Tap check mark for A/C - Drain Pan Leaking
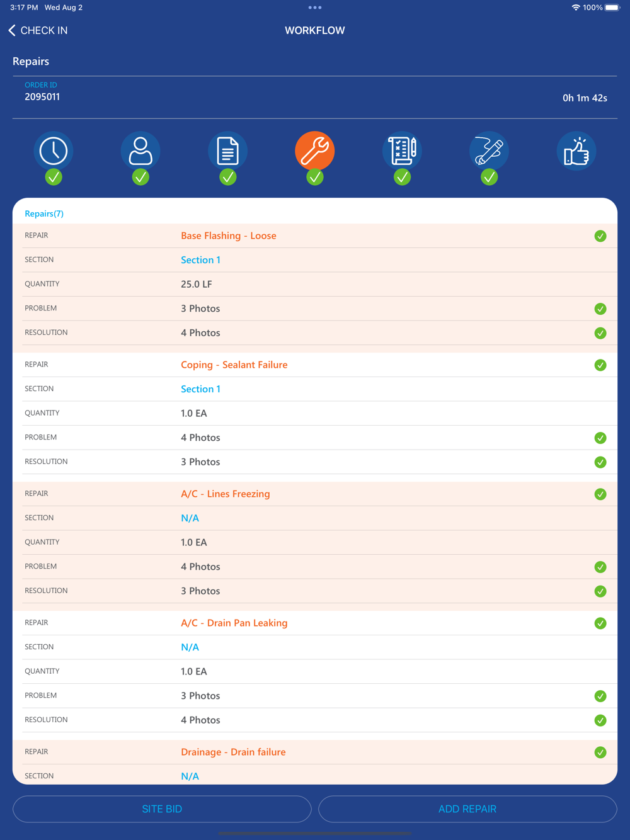The height and width of the screenshot is (840, 630). point(600,623)
